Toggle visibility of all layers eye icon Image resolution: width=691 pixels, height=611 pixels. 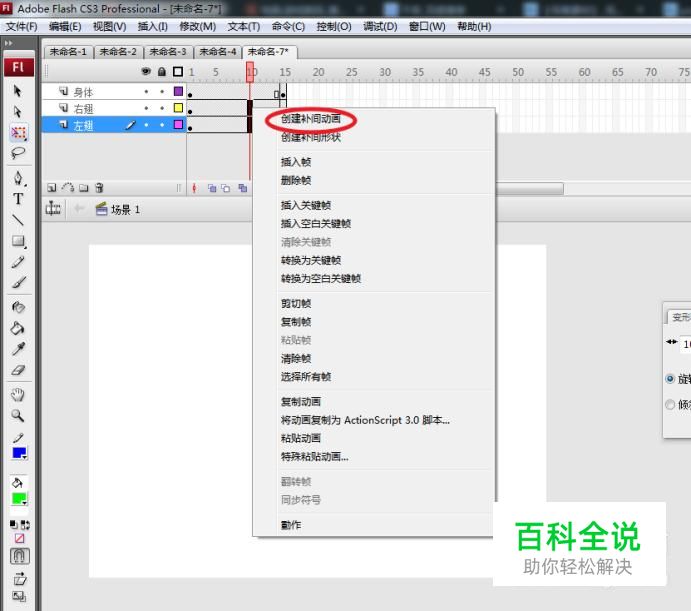click(146, 71)
